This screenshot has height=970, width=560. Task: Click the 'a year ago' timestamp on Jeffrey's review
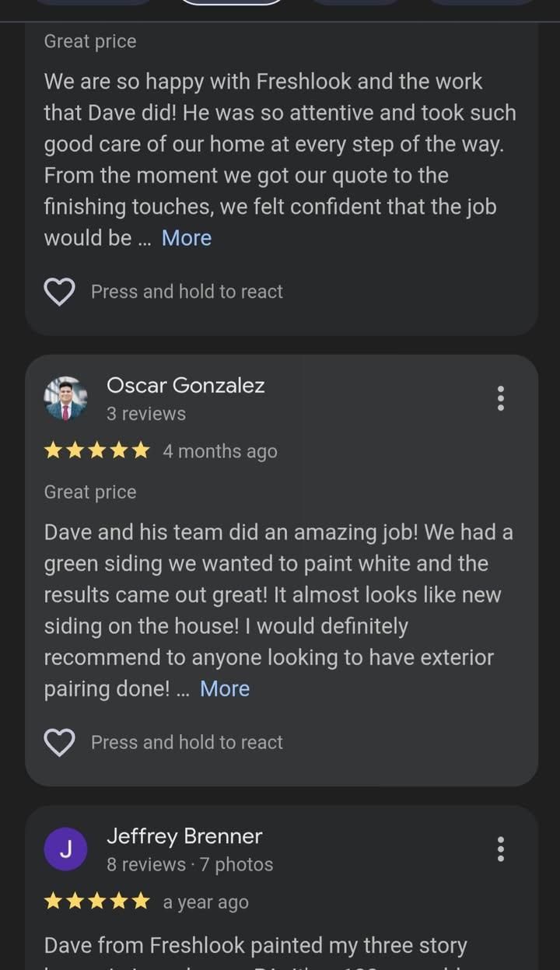pos(205,902)
